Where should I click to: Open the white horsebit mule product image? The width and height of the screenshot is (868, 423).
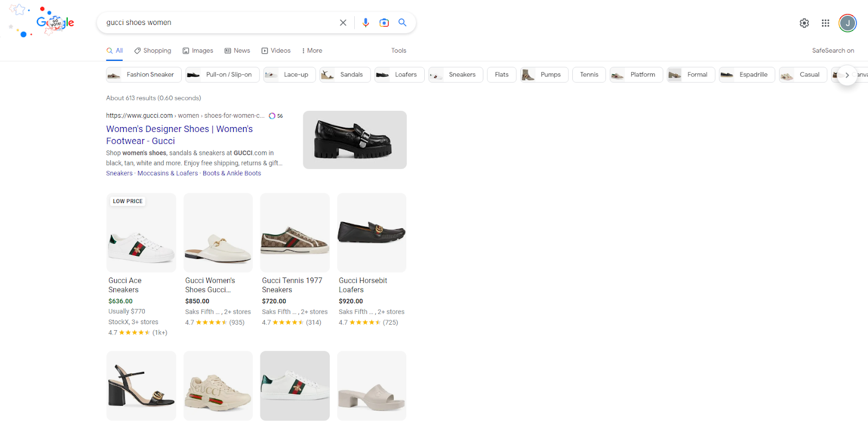[218, 232]
